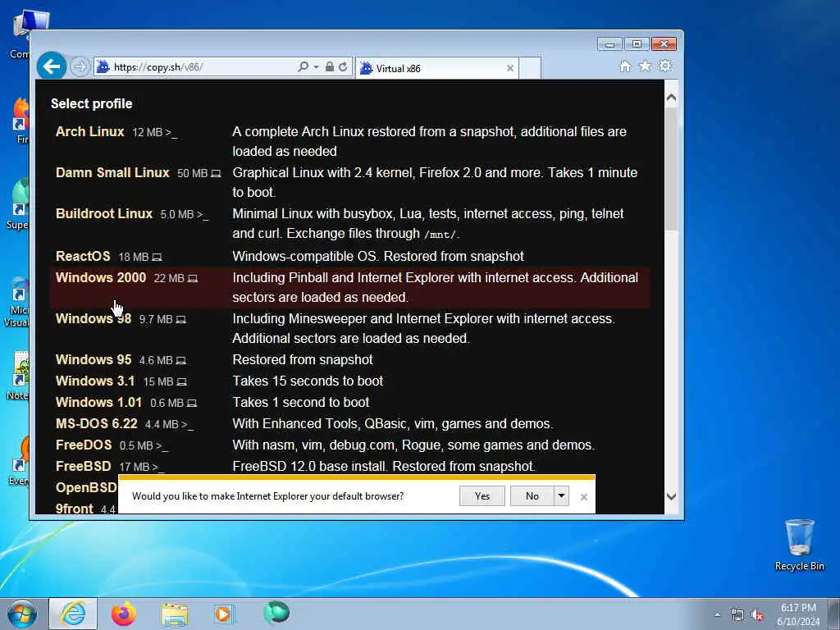
Task: Select the Windows 98 profile
Action: tap(94, 318)
